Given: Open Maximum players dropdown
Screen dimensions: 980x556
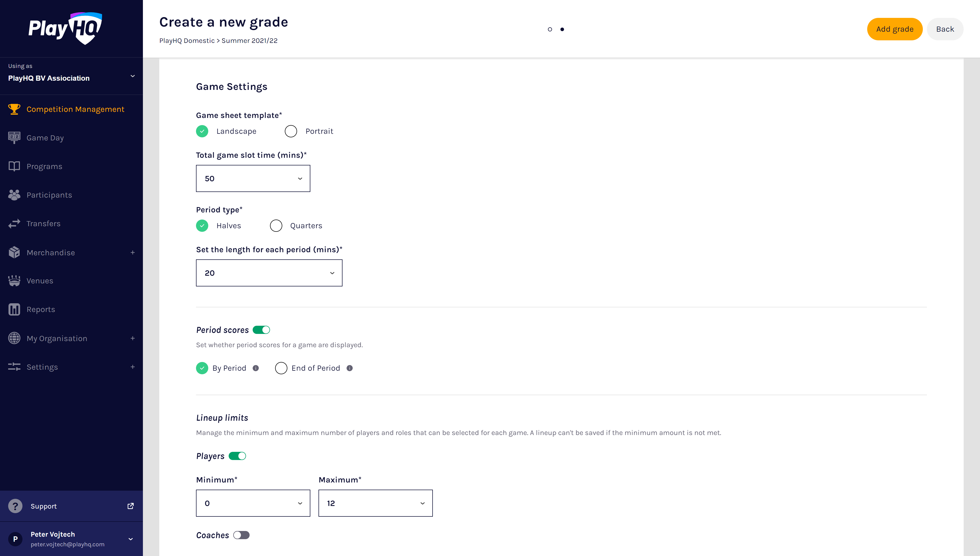Looking at the screenshot, I should [376, 503].
